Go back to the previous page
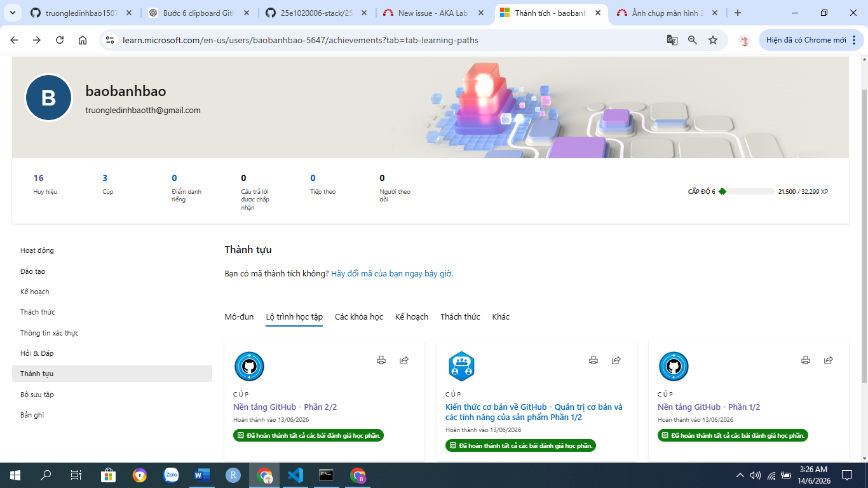The height and width of the screenshot is (488, 868). 14,40
